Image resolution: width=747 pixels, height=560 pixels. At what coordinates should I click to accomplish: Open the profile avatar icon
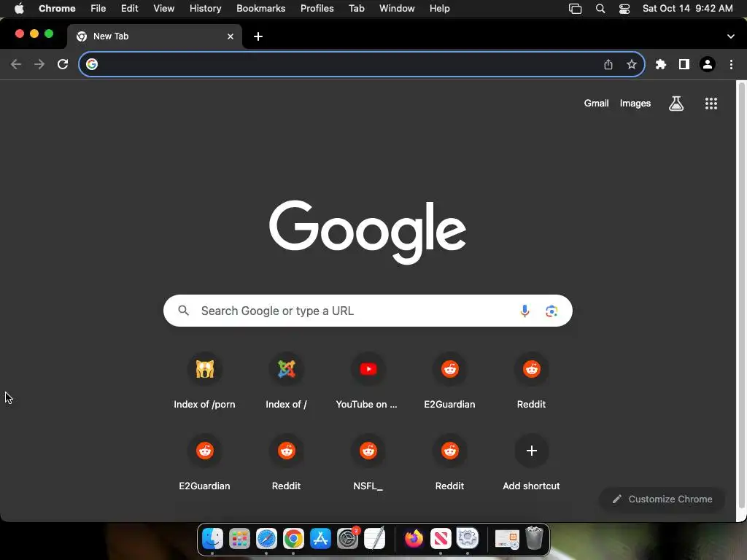point(708,64)
